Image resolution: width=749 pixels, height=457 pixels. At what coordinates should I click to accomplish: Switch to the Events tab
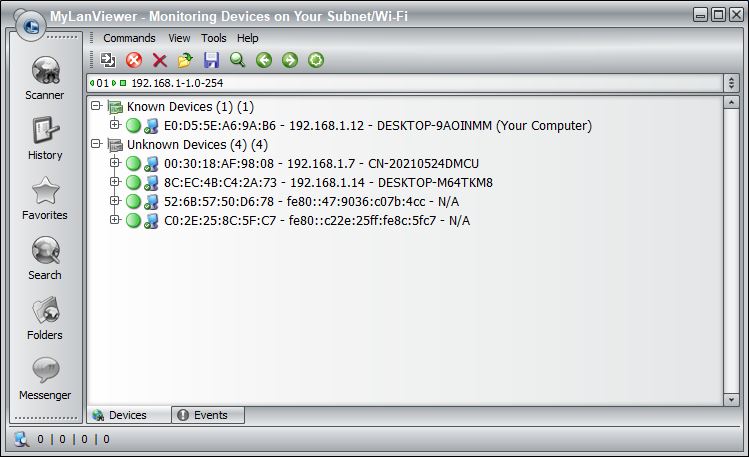coord(208,415)
